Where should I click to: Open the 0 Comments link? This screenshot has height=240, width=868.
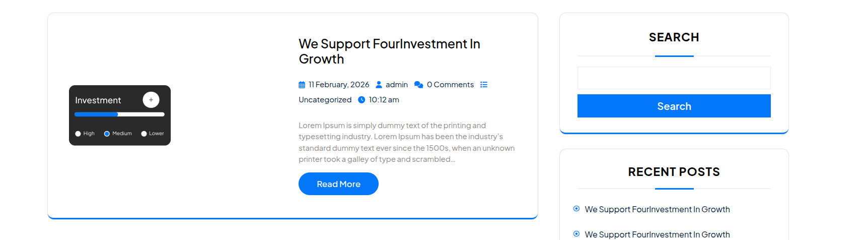(450, 85)
